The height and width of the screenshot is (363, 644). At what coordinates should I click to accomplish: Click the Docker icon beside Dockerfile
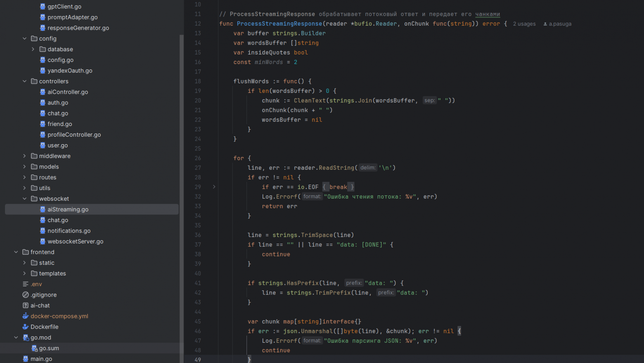[x=26, y=327]
